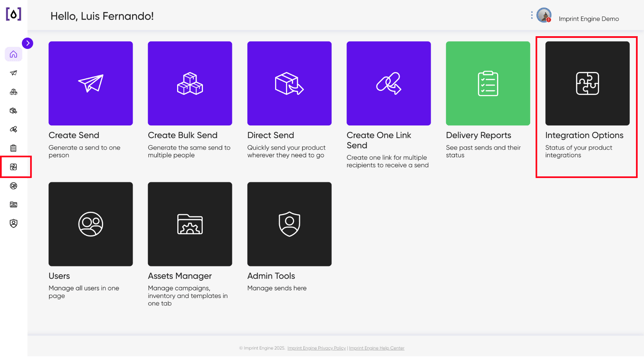644x362 pixels.
Task: Expand the sidebar with the purple arrow
Action: (28, 43)
